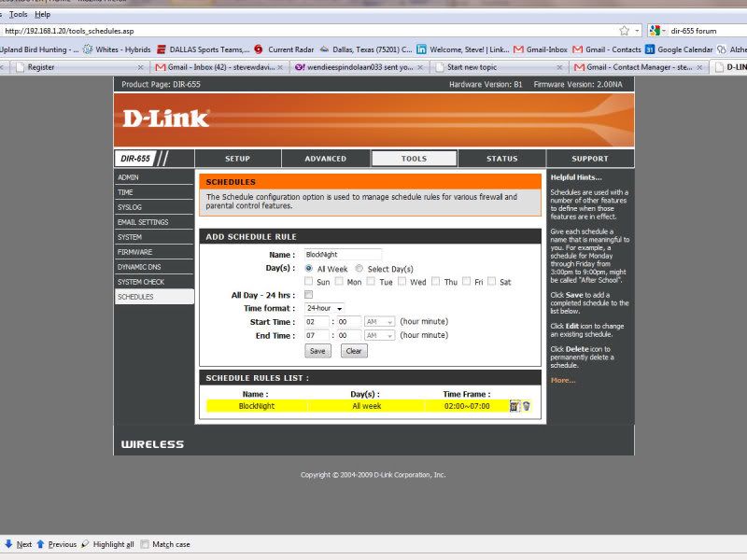This screenshot has width=747, height=560.
Task: Click the Google search engine icon
Action: point(655,31)
